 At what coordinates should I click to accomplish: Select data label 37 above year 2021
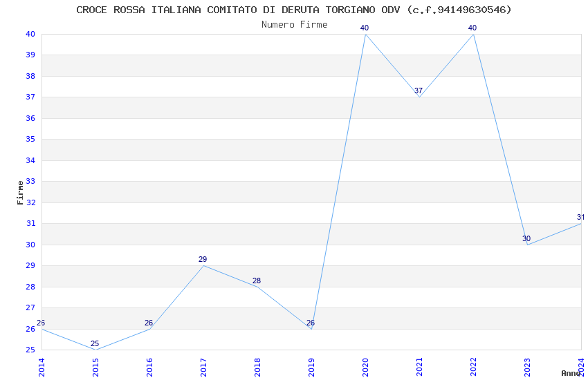[x=419, y=91]
